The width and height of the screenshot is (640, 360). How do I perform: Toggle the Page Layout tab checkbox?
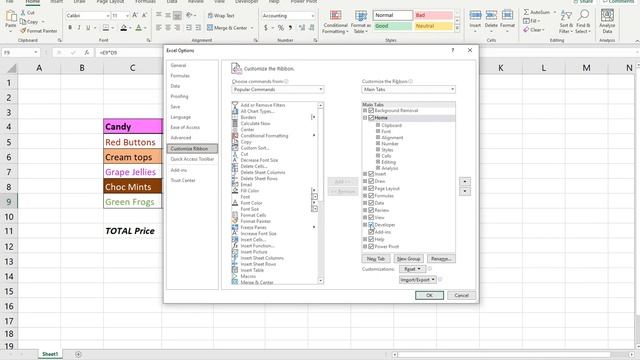pos(371,189)
